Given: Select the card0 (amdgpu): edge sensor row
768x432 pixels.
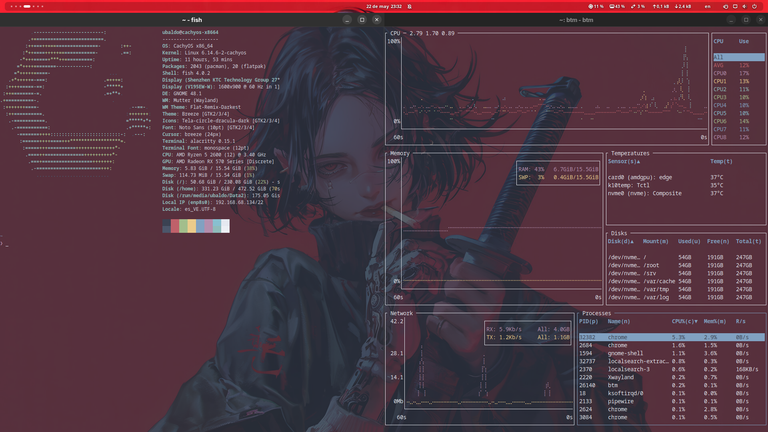Looking at the screenshot, I should coord(686,177).
